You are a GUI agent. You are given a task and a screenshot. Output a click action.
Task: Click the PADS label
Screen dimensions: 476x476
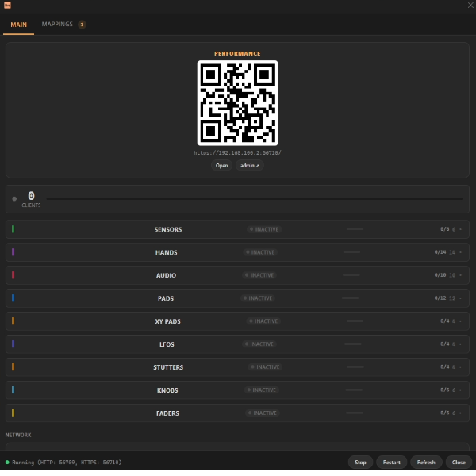(x=166, y=298)
